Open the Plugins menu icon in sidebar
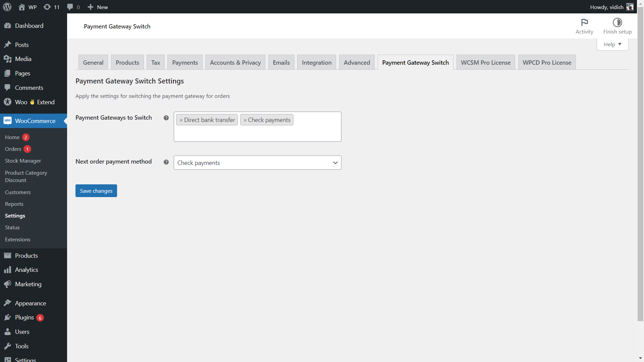This screenshot has width=644, height=362. tap(7, 317)
